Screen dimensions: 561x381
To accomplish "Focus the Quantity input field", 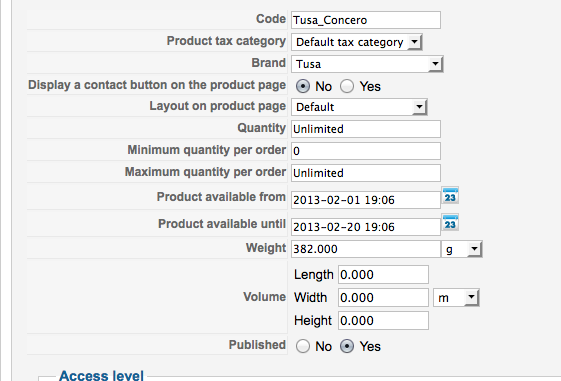I will 366,129.
